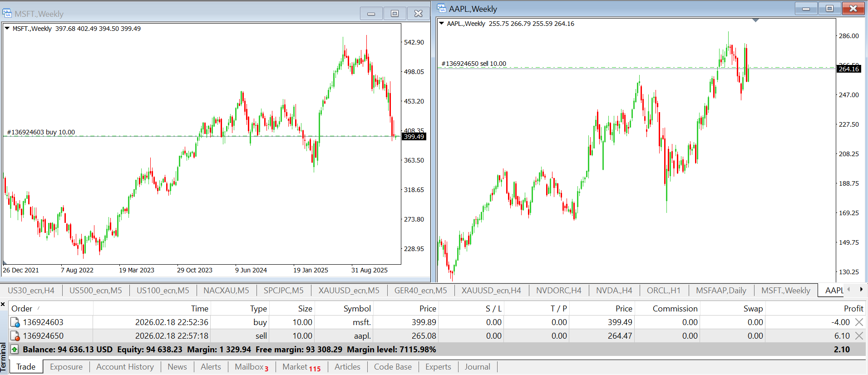The width and height of the screenshot is (868, 375).
Task: Restore the MSFT chart window size
Action: pyautogui.click(x=395, y=14)
